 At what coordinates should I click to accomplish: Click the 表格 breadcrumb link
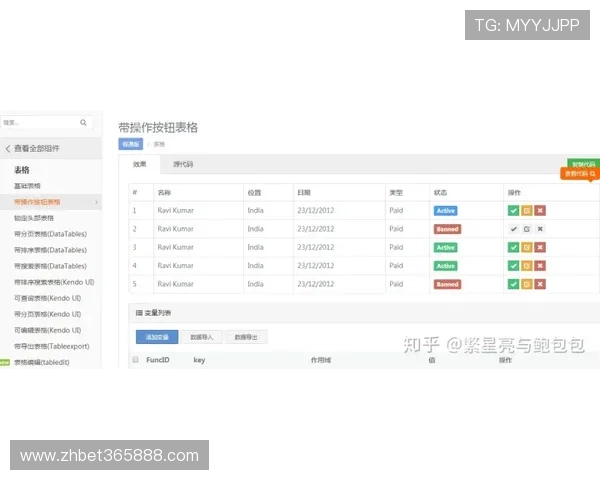(x=159, y=144)
